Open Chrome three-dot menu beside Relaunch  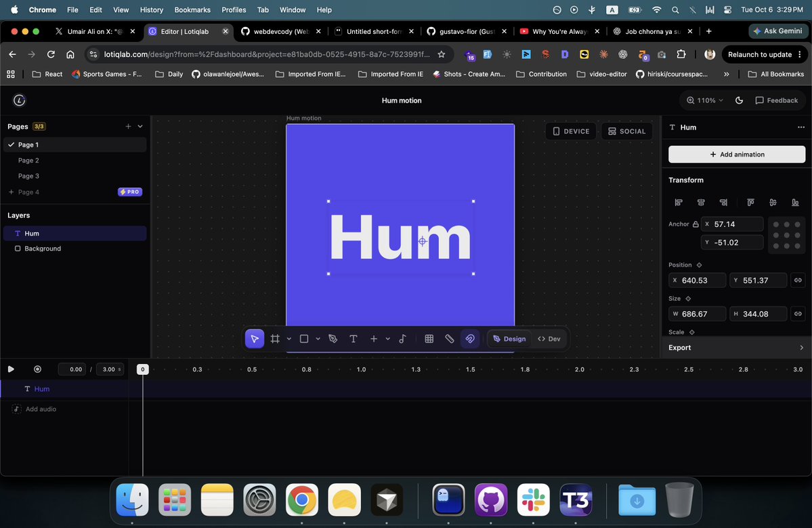(800, 54)
